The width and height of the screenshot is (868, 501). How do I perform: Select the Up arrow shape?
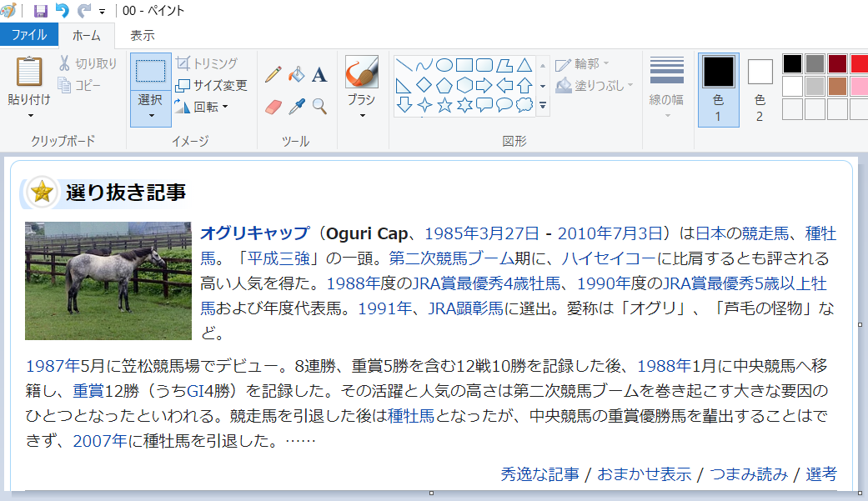(524, 85)
